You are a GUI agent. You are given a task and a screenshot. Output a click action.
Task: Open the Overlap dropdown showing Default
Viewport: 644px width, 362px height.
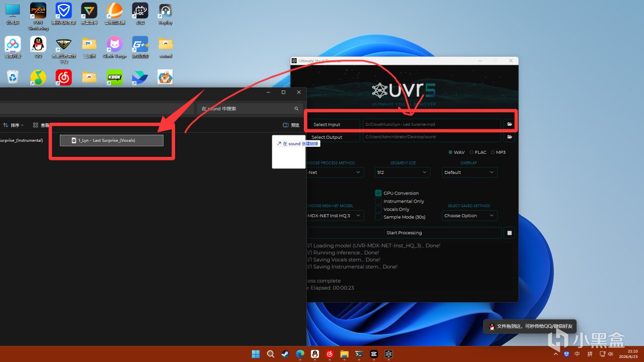(x=469, y=172)
